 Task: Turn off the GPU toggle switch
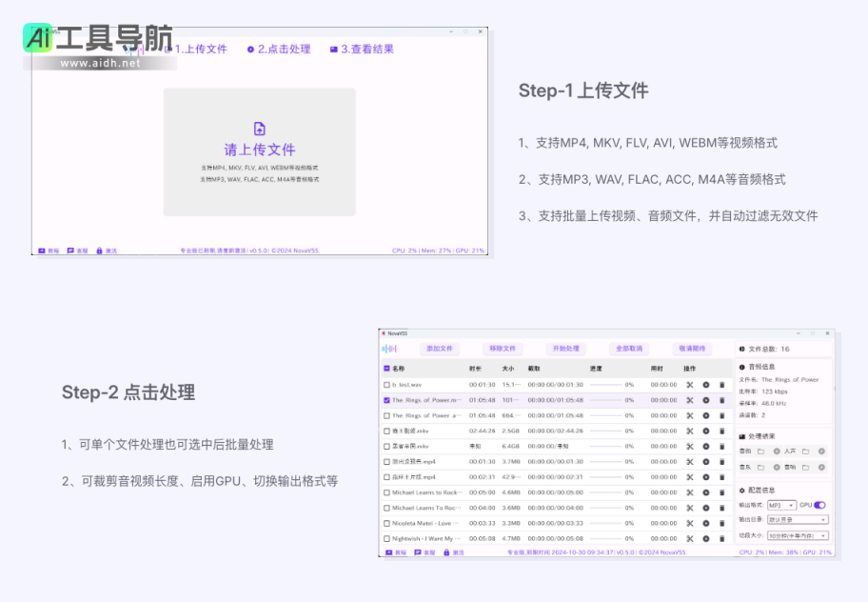click(819, 505)
